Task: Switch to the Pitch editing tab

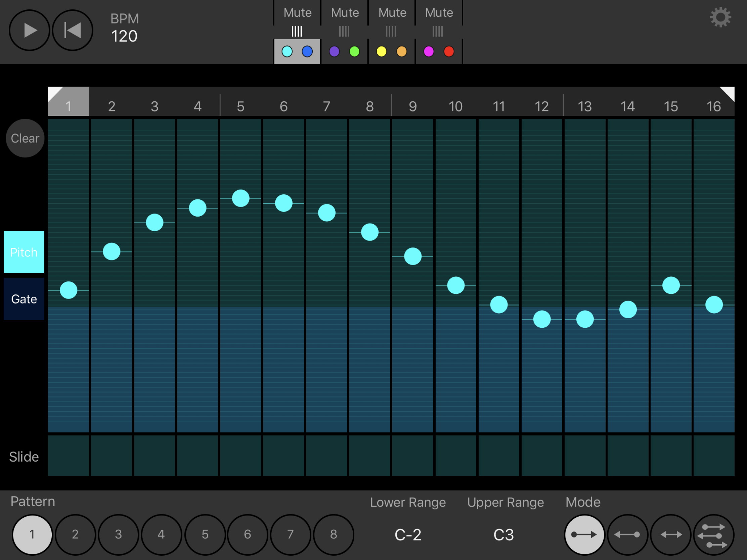Action: click(24, 252)
